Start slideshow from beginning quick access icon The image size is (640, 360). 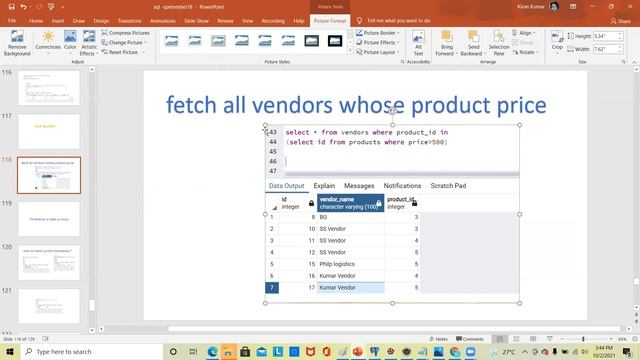(x=51, y=7)
